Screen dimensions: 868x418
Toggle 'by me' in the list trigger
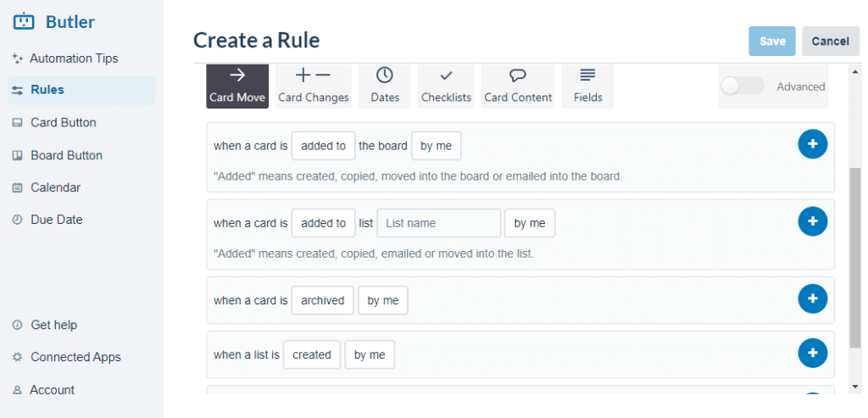pos(530,223)
